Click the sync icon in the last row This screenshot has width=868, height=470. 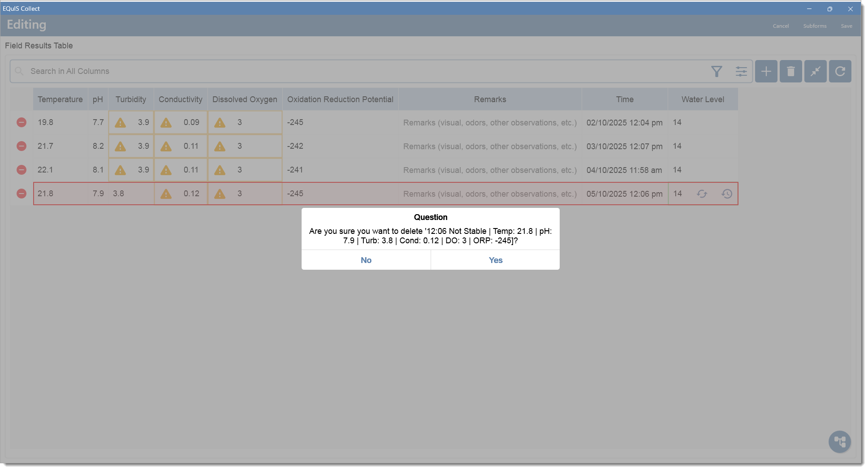pos(702,194)
